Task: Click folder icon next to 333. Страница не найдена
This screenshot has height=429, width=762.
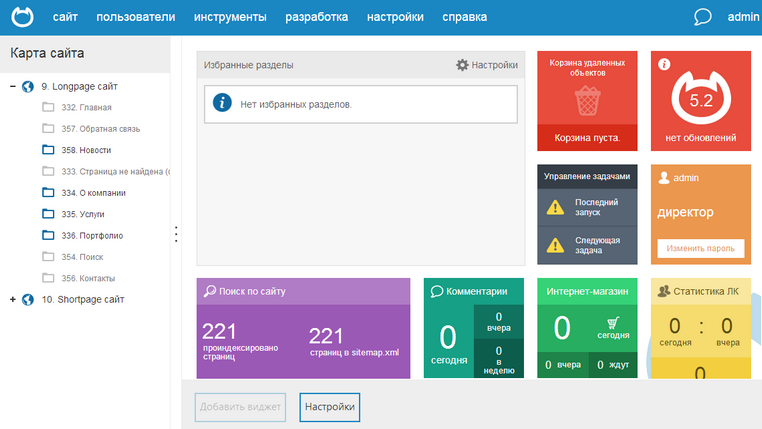Action: pos(48,171)
